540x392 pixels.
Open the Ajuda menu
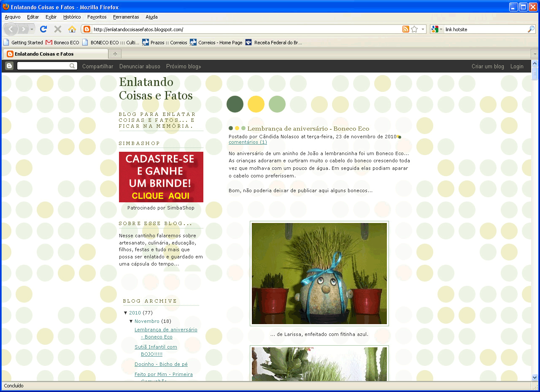[x=151, y=17]
